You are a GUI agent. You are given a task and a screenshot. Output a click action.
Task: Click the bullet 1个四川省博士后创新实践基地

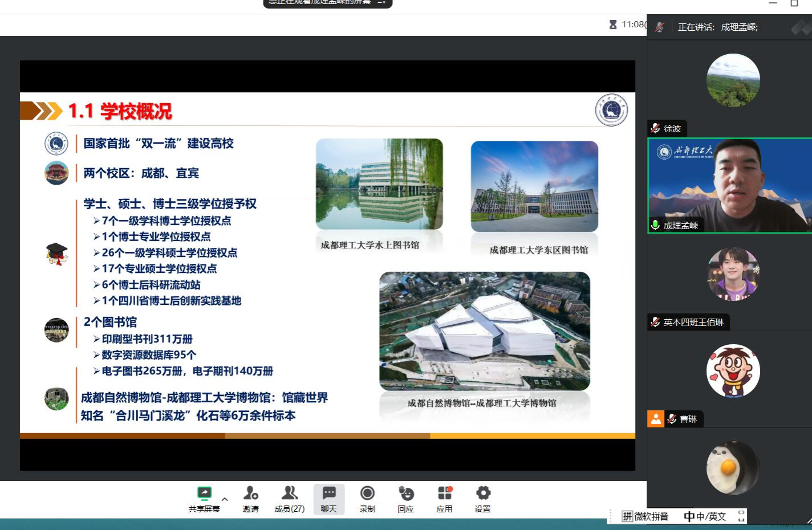coord(167,300)
